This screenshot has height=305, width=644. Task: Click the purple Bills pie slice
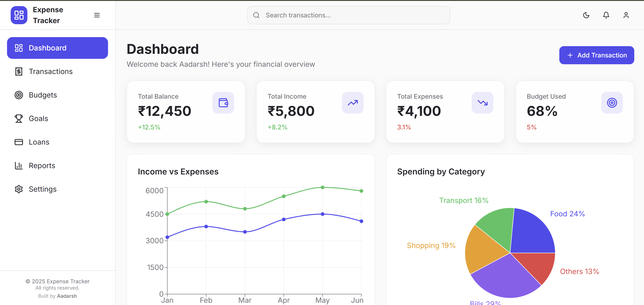(x=505, y=279)
